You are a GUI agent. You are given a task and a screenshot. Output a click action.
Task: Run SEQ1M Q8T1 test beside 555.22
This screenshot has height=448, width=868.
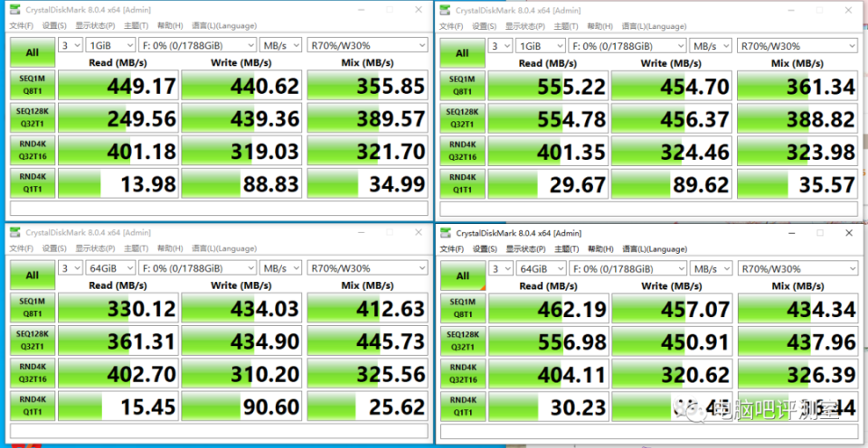coord(462,86)
